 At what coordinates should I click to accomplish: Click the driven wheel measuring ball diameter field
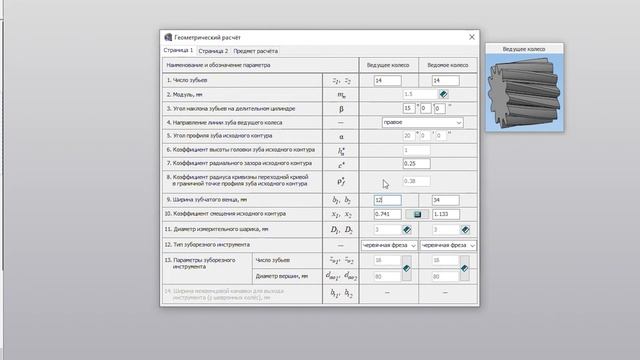pyautogui.click(x=445, y=230)
